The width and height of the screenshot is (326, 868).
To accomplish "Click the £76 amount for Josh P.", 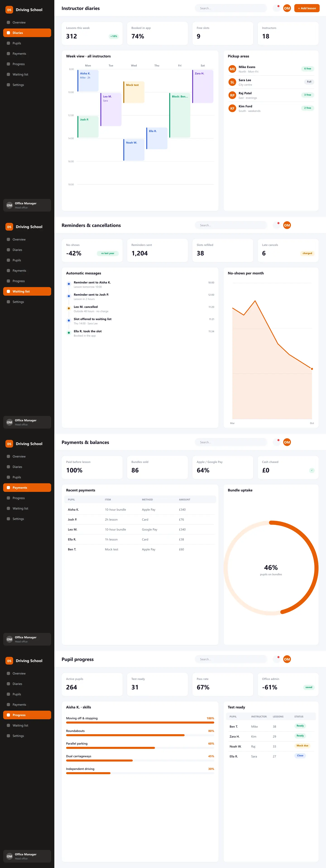I will tap(182, 520).
